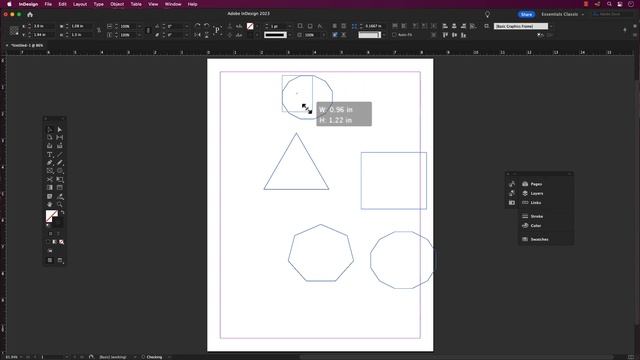Open the Table menu
Image resolution: width=640 pixels, height=360 pixels.
click(136, 4)
